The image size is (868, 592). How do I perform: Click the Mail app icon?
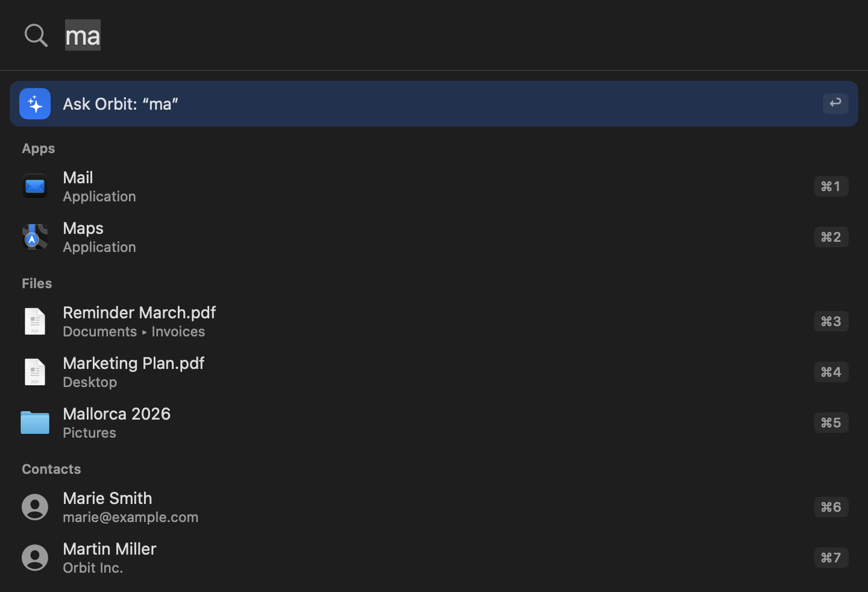pos(35,186)
